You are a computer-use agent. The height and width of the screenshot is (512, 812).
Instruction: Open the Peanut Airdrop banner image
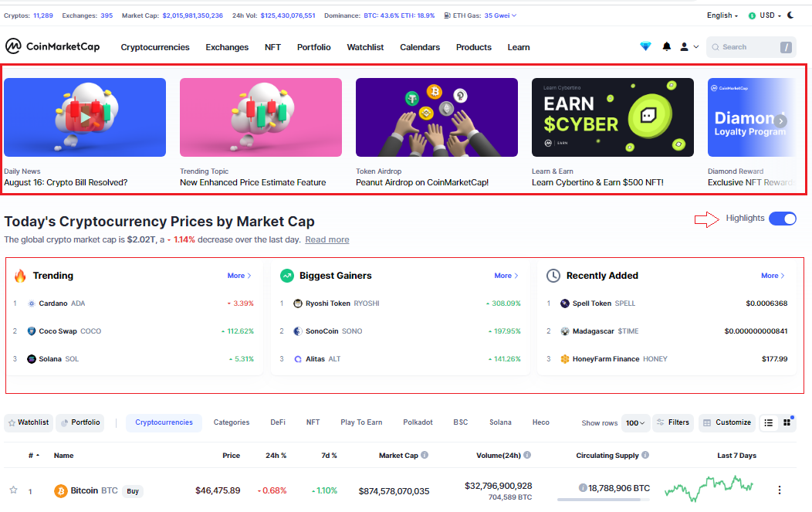[x=437, y=117]
